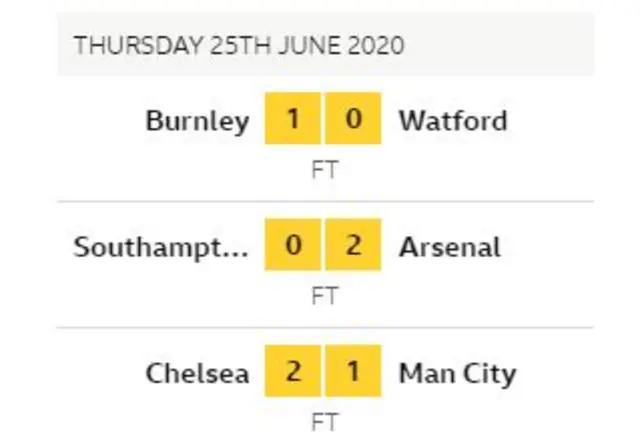This screenshot has width=640, height=447.
Task: Click the FT status under Burnley match
Action: click(324, 169)
